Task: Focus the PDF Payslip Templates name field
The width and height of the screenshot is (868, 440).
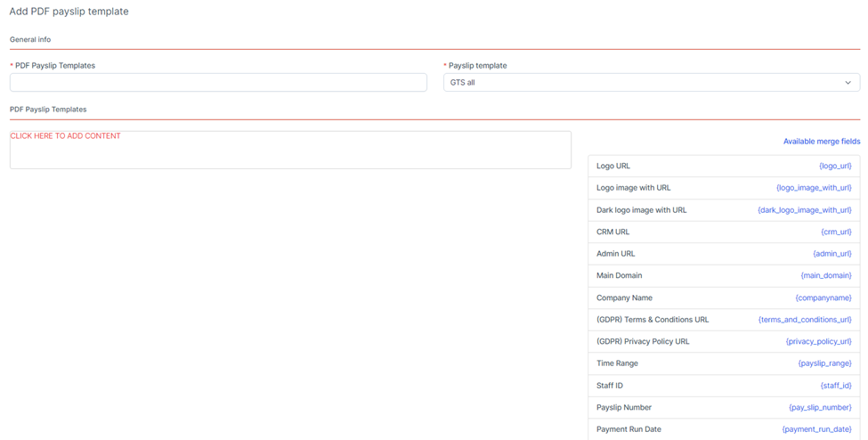Action: pyautogui.click(x=218, y=83)
